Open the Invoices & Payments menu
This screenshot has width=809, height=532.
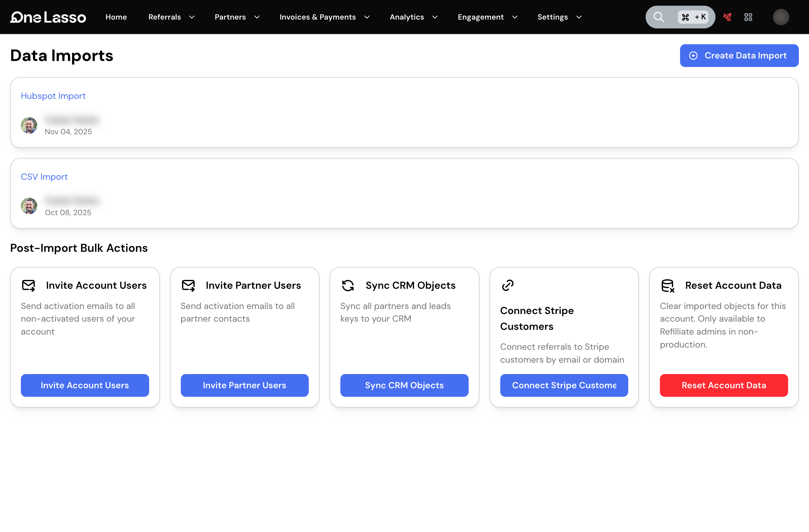(x=318, y=17)
